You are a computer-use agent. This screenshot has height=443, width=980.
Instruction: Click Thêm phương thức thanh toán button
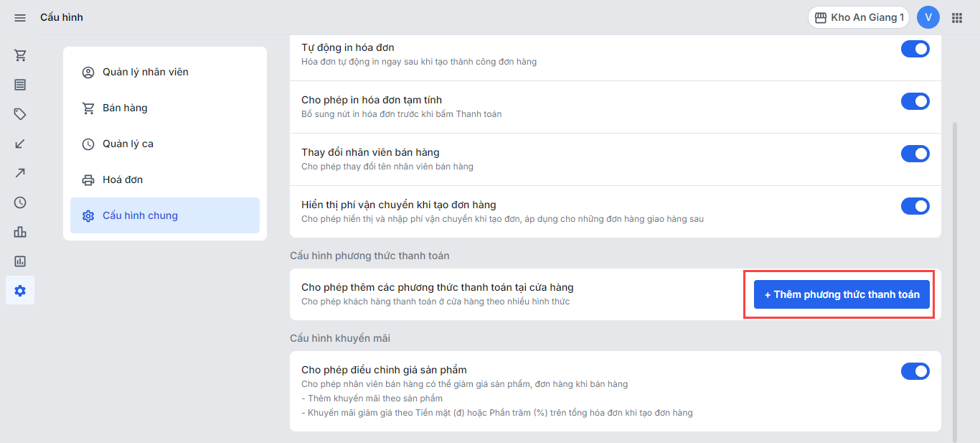842,294
